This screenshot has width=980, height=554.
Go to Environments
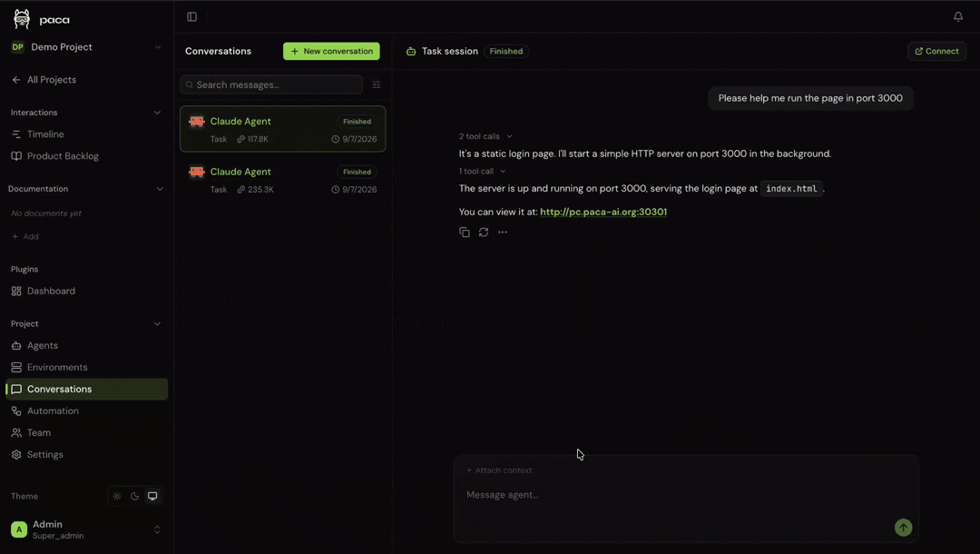coord(86,367)
